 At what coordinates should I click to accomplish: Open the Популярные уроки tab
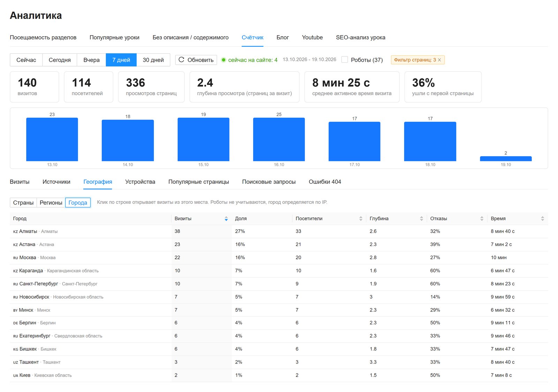click(x=114, y=37)
